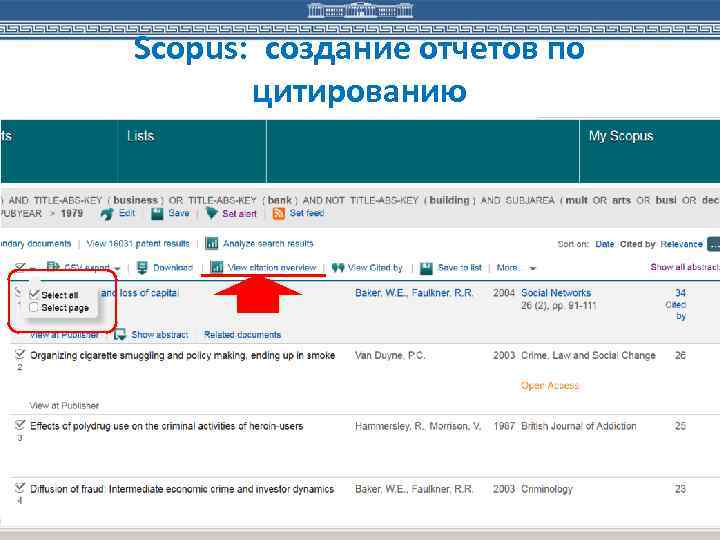
Task: Sort results by Relevance
Action: pyautogui.click(x=681, y=244)
